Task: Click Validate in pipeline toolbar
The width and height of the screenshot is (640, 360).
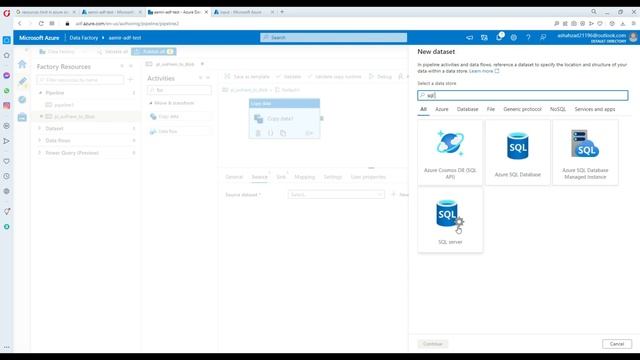Action: tap(288, 76)
